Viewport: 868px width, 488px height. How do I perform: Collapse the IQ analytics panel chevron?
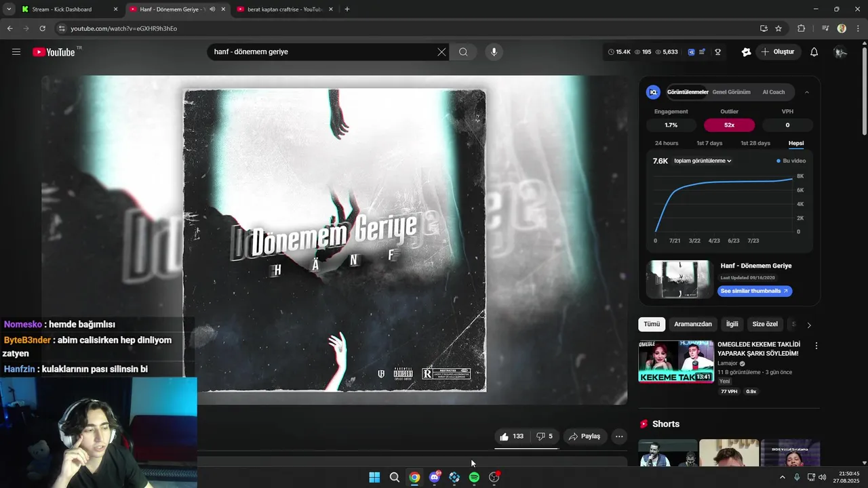click(806, 92)
